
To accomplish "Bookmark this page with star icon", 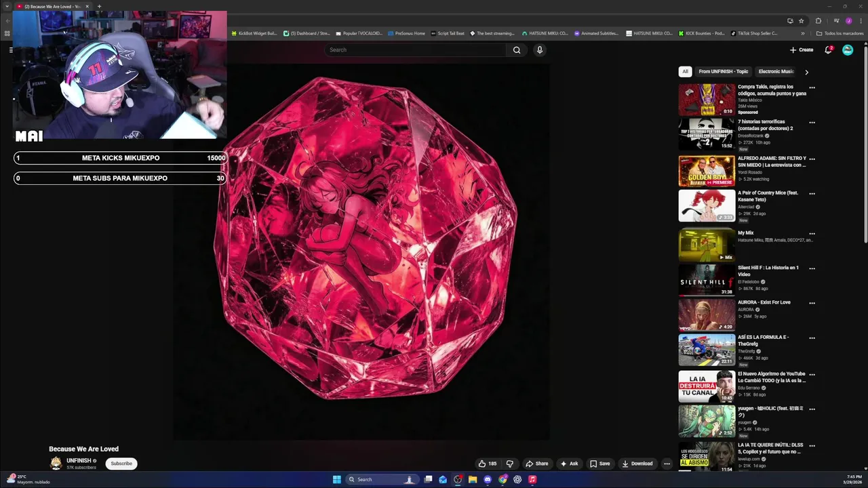I will 801,21.
